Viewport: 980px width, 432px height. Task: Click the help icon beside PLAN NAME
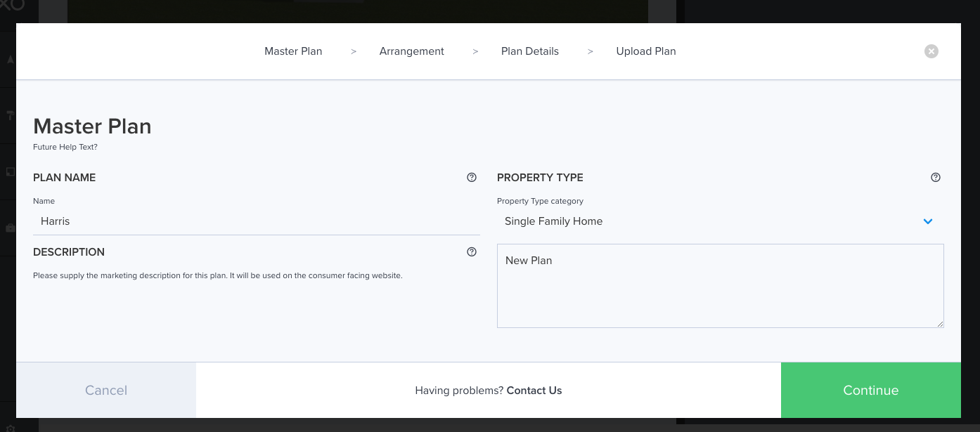pos(472,178)
